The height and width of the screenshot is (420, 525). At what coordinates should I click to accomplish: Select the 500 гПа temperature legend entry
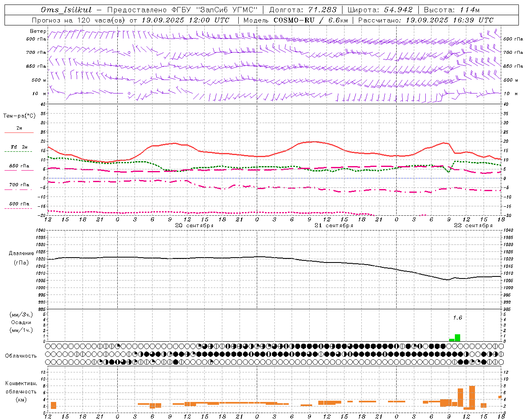pos(19,204)
